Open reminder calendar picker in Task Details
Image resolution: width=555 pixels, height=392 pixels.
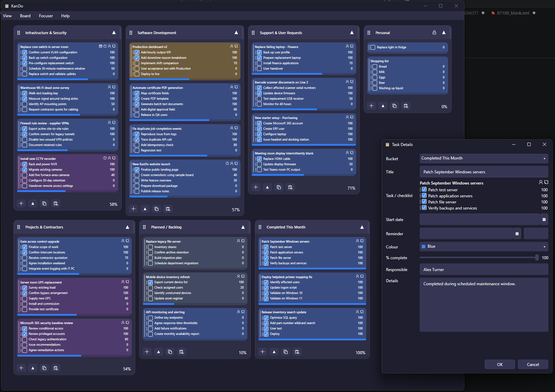click(x=517, y=234)
